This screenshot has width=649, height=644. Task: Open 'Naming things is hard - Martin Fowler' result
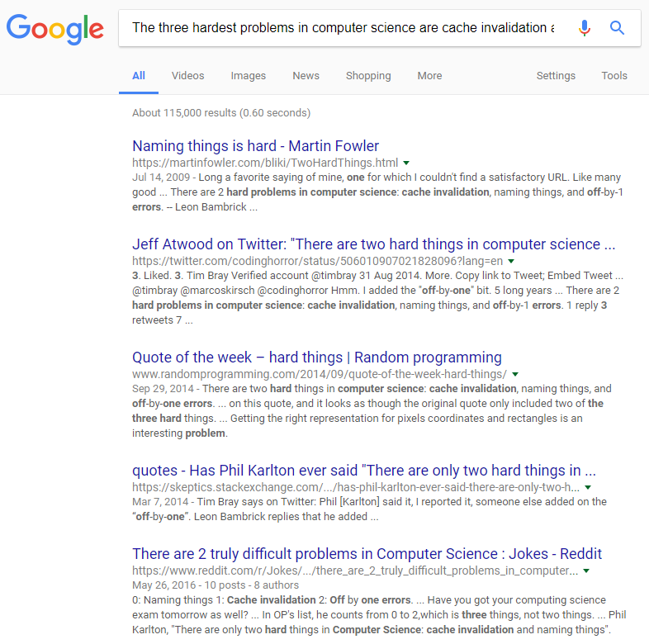coord(255,146)
